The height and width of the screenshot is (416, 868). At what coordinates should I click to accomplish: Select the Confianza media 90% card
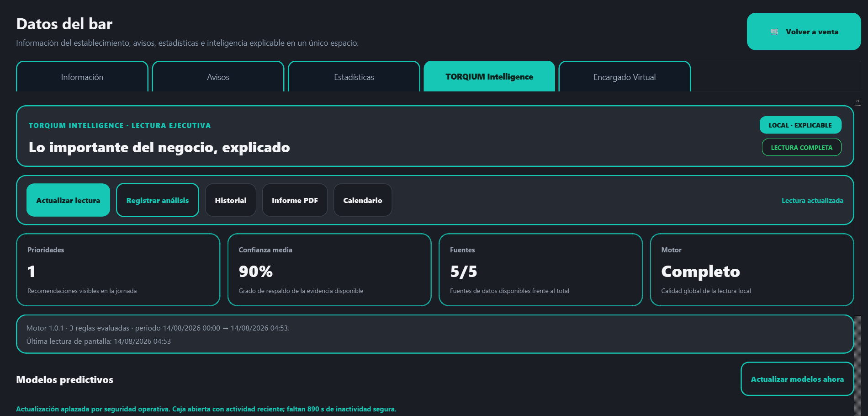329,270
